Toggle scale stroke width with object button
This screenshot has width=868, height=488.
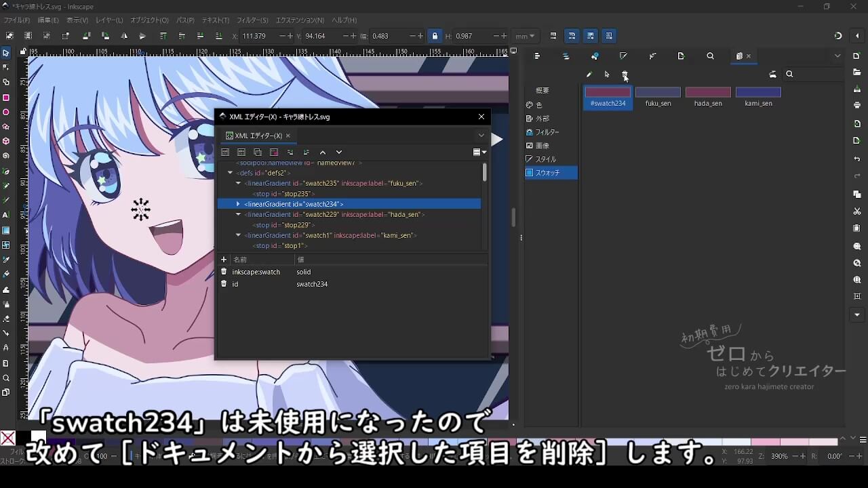(553, 36)
